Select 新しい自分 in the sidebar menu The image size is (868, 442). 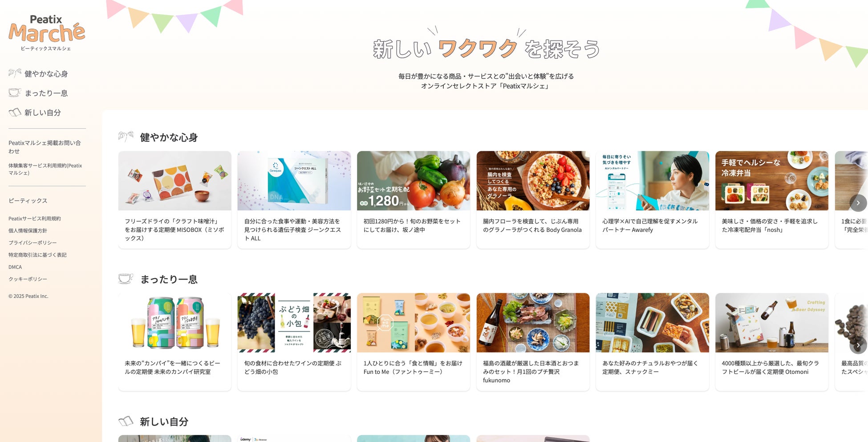(43, 113)
